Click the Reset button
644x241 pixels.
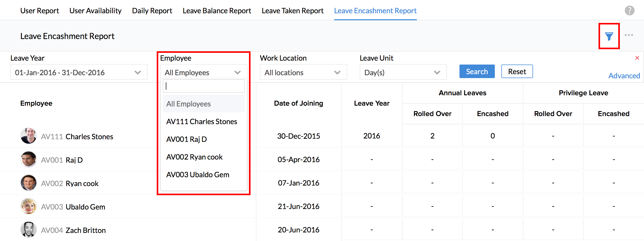(517, 72)
